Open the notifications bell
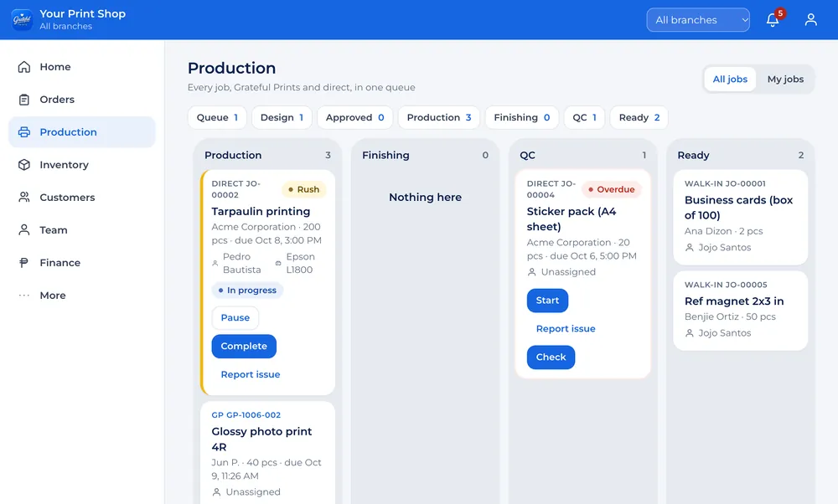This screenshot has height=504, width=838. tap(773, 20)
